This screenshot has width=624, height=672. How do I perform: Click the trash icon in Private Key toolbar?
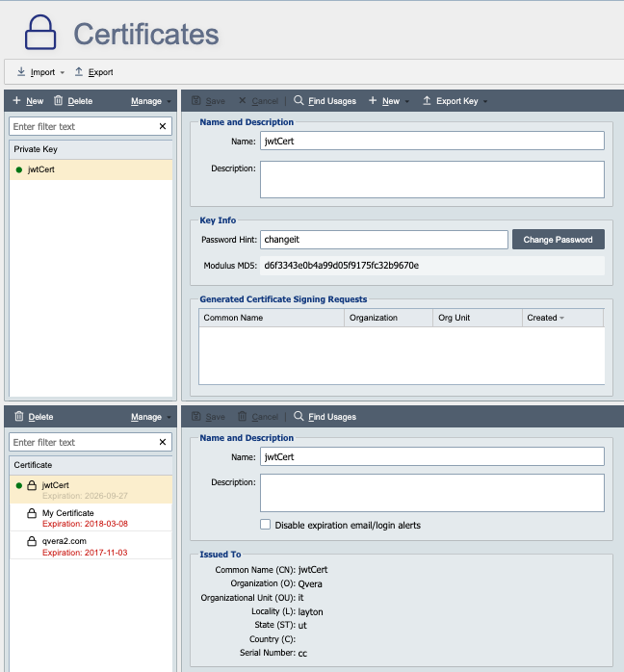59,100
